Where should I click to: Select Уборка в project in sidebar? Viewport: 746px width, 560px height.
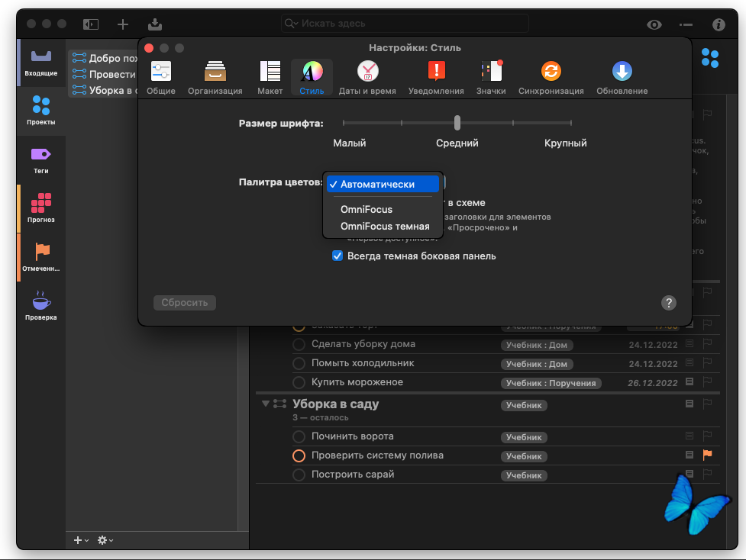(105, 90)
